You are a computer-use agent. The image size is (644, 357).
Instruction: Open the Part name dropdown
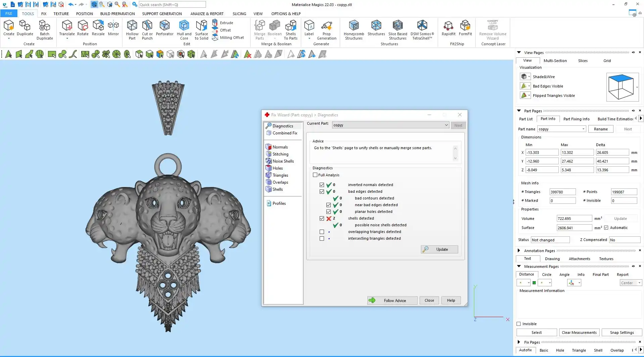tap(583, 129)
